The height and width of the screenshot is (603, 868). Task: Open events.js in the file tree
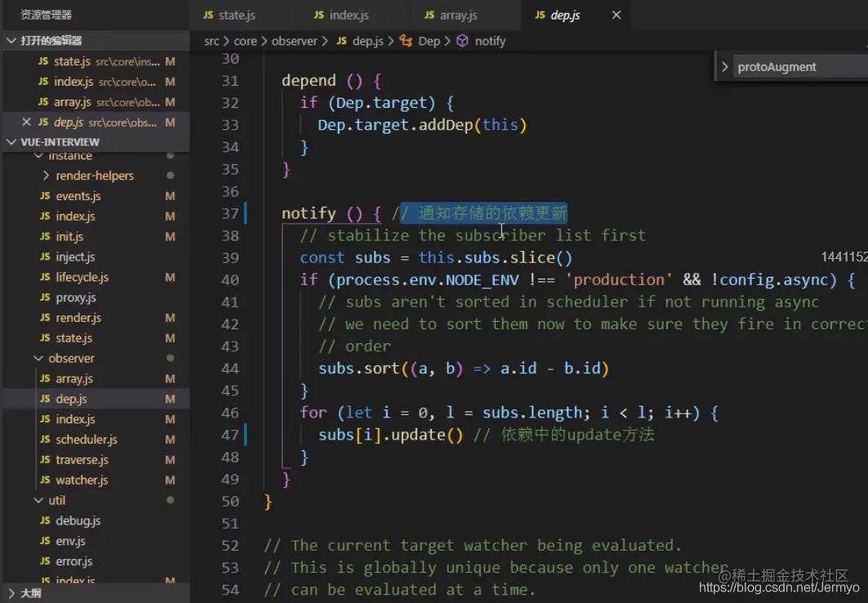[x=96, y=196]
